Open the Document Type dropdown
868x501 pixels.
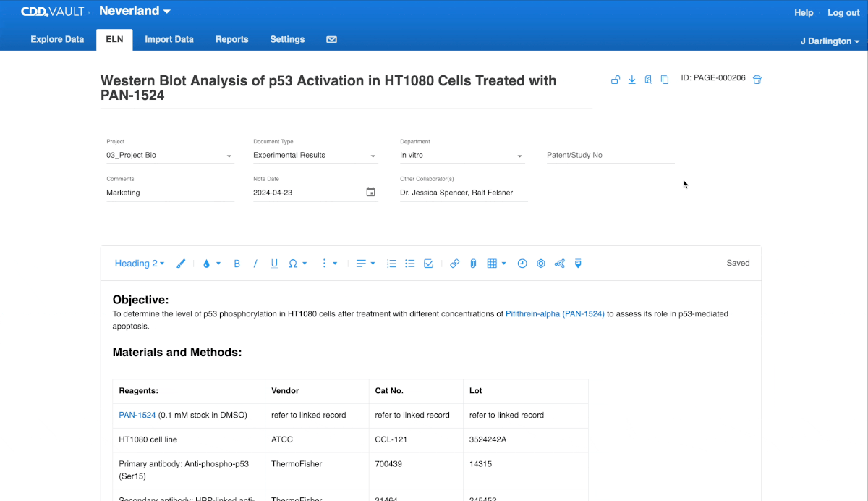[x=315, y=155]
